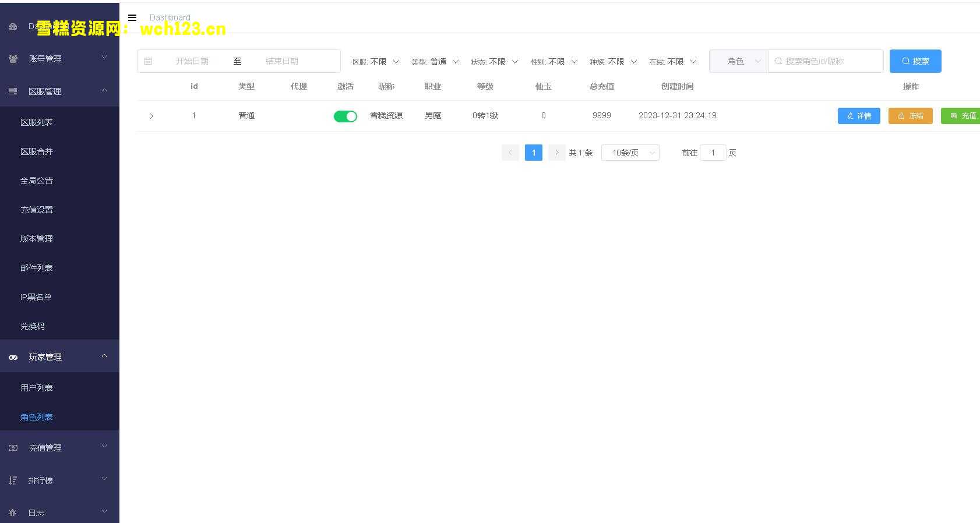Click the 详情 button for 雪糕资源
Screen dimensions: 980x523
click(859, 116)
